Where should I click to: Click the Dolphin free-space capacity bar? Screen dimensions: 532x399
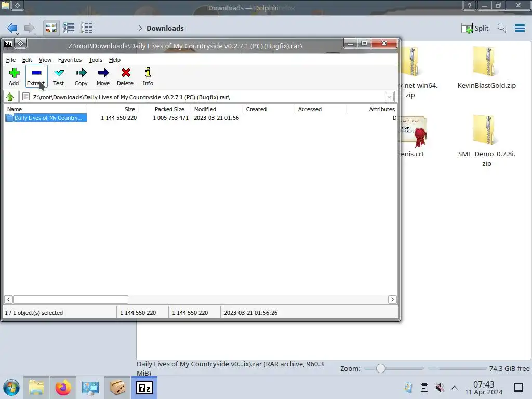click(x=457, y=368)
